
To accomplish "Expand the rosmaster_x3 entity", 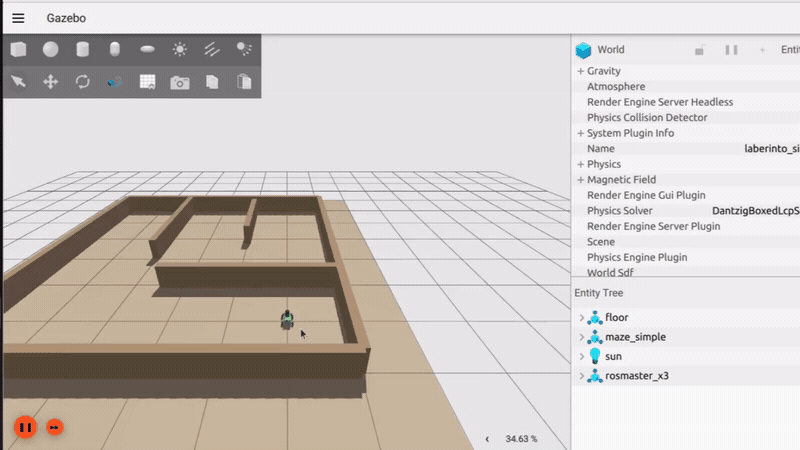I will tap(582, 376).
